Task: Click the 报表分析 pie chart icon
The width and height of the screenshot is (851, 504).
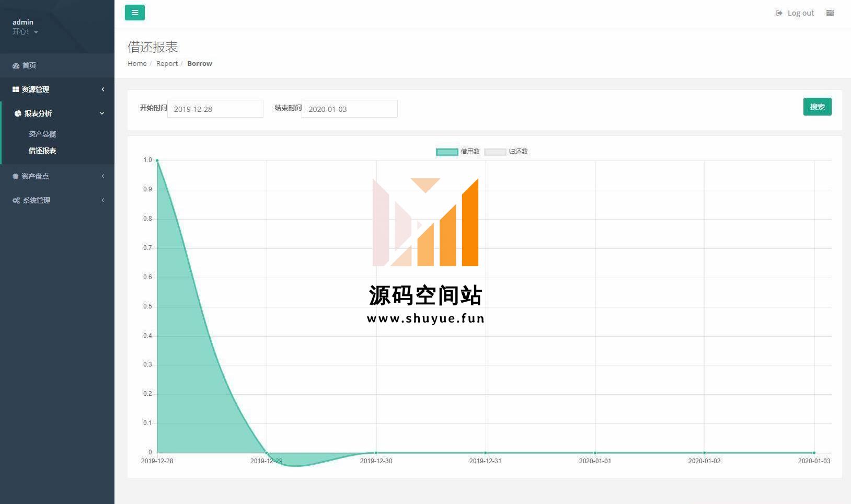Action: click(x=18, y=113)
